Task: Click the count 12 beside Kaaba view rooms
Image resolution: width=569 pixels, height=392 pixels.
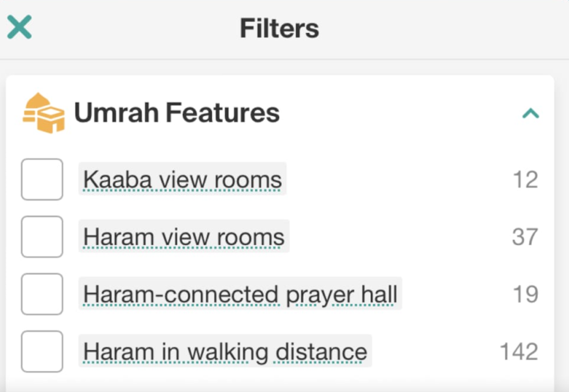Action: coord(525,179)
